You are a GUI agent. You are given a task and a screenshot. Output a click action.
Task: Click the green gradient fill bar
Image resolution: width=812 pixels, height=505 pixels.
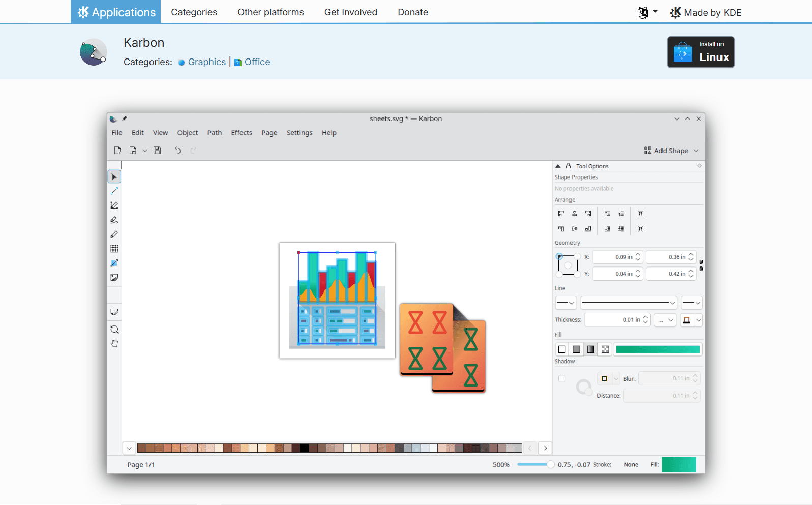pos(657,349)
